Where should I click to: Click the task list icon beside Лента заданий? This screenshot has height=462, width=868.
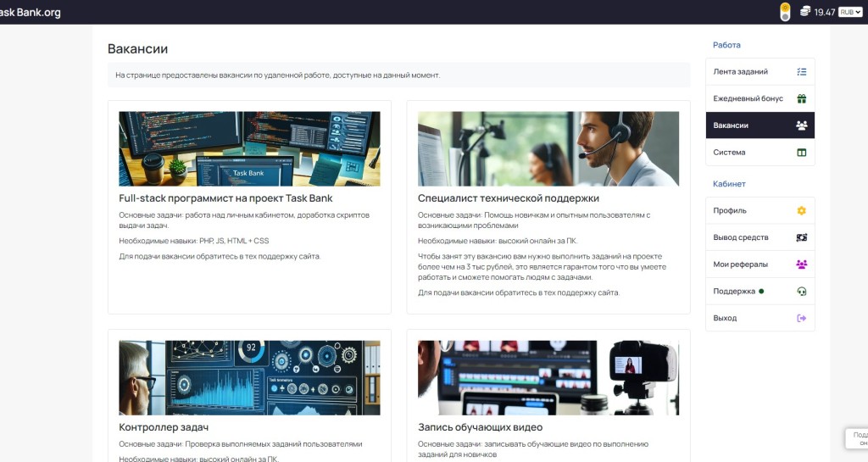[x=801, y=72]
